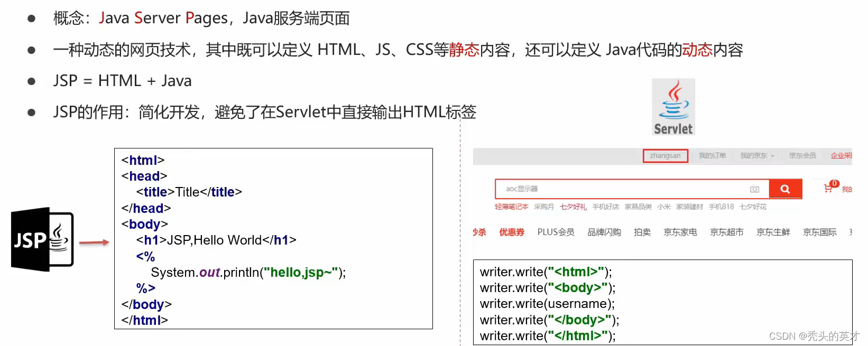This screenshot has height=346, width=868.
Task: Select the 拍卖 navigation tab
Action: (x=642, y=232)
